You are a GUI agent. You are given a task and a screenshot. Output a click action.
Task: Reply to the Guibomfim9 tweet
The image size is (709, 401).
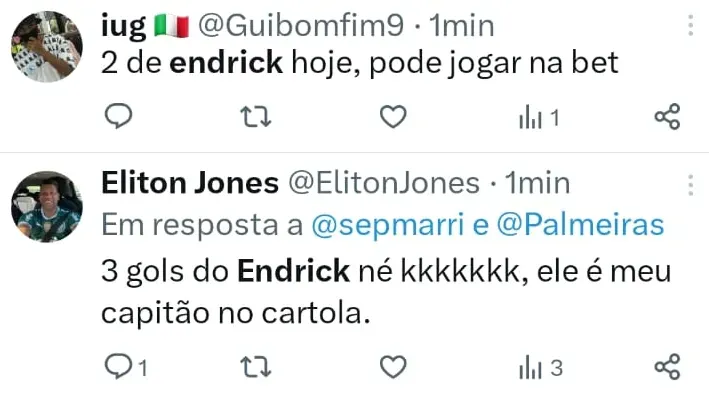tap(118, 116)
